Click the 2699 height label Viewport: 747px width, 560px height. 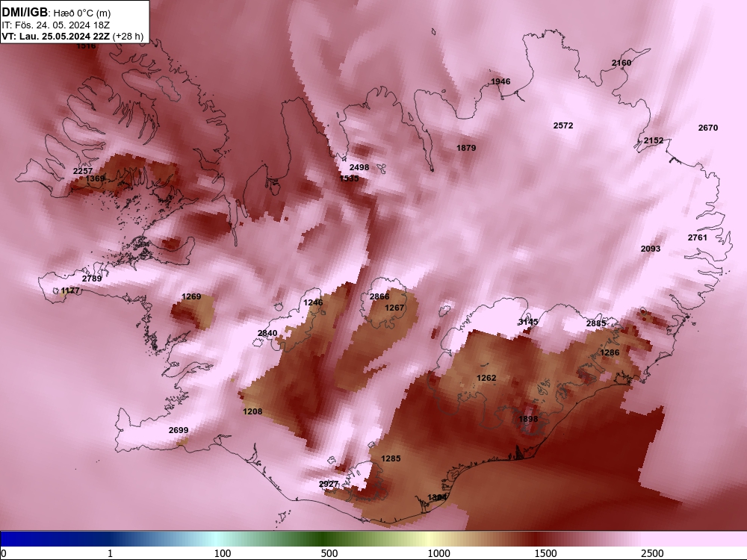click(x=179, y=430)
